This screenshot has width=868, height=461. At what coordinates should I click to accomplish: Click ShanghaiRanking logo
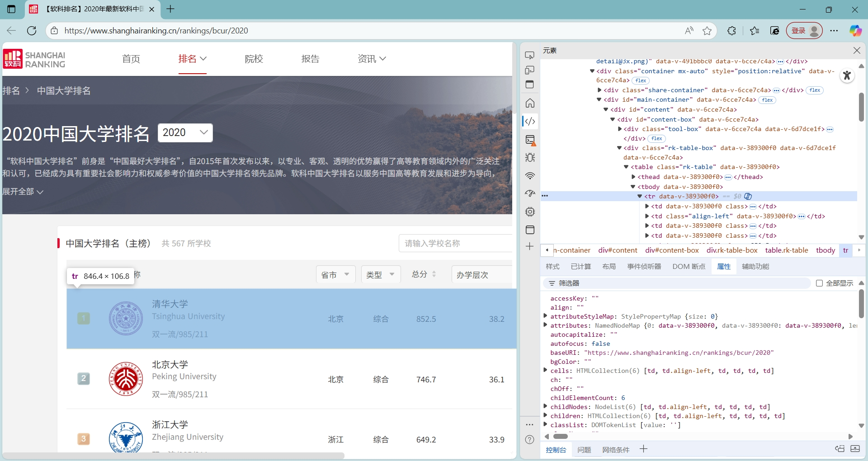point(34,59)
